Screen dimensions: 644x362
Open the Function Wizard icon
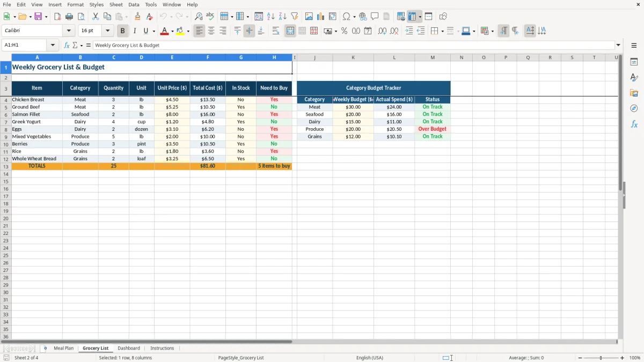[x=67, y=45]
